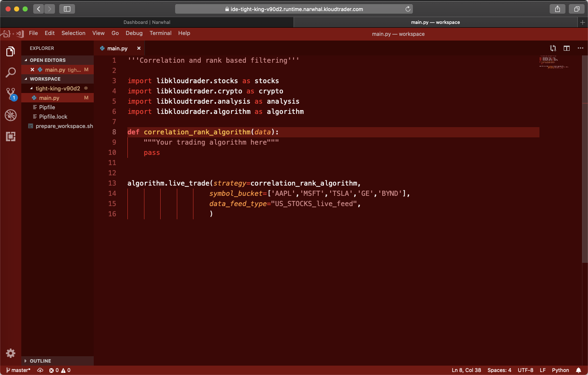
Task: Publish changes with the cloud sync icon
Action: pos(40,370)
